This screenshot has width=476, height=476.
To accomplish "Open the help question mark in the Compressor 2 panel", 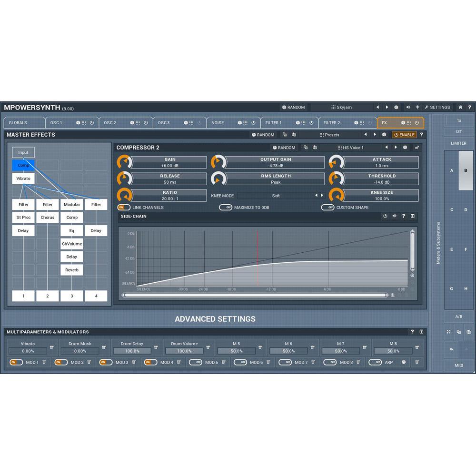I will (403, 216).
